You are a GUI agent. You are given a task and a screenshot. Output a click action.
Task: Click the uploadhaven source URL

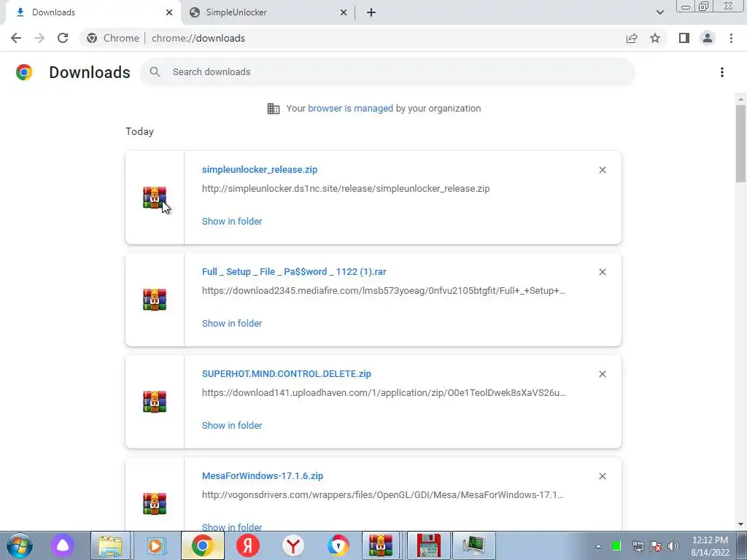point(384,393)
